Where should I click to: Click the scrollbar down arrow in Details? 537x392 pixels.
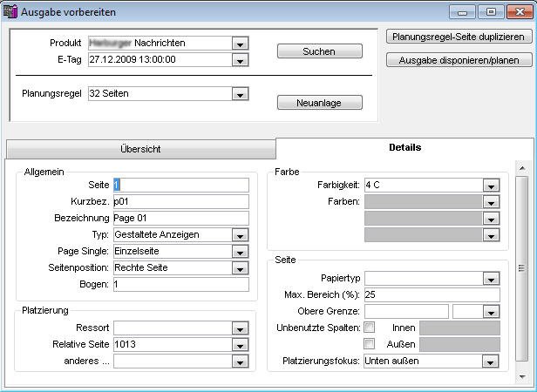click(x=522, y=376)
